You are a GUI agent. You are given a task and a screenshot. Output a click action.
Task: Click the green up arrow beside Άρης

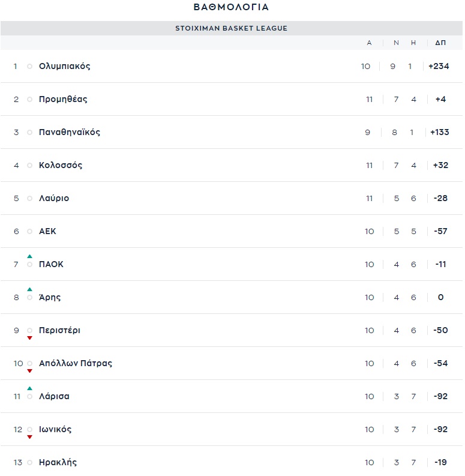click(29, 289)
